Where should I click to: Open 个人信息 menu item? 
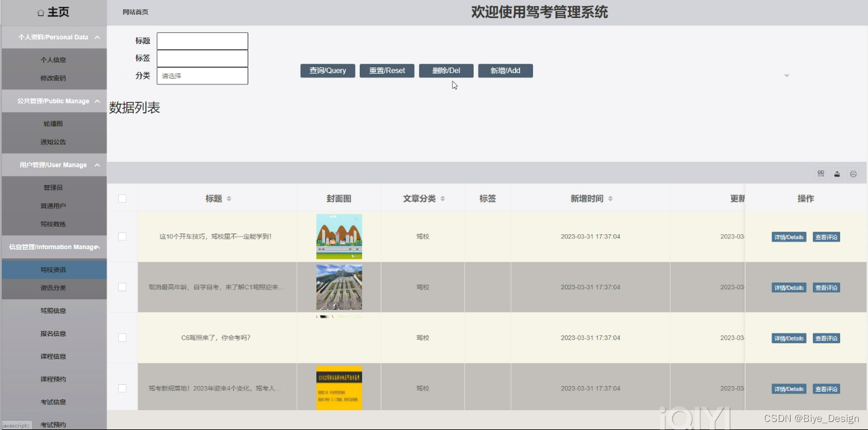53,60
